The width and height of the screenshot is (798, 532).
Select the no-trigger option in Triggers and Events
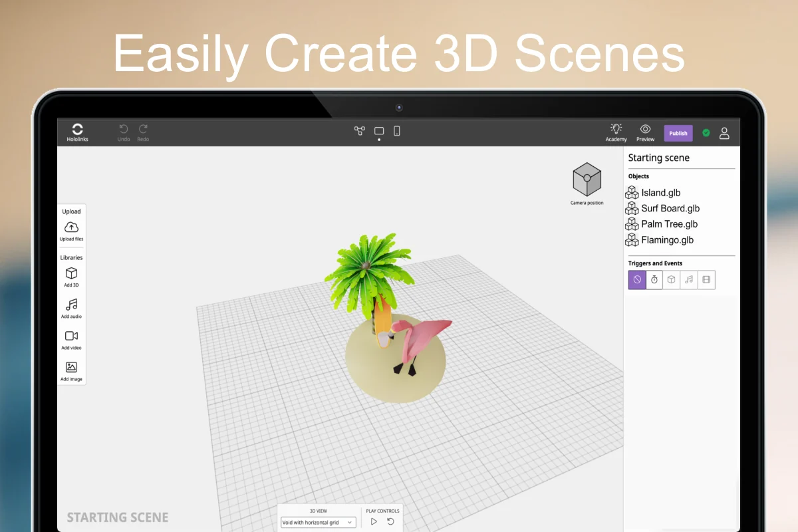point(637,280)
